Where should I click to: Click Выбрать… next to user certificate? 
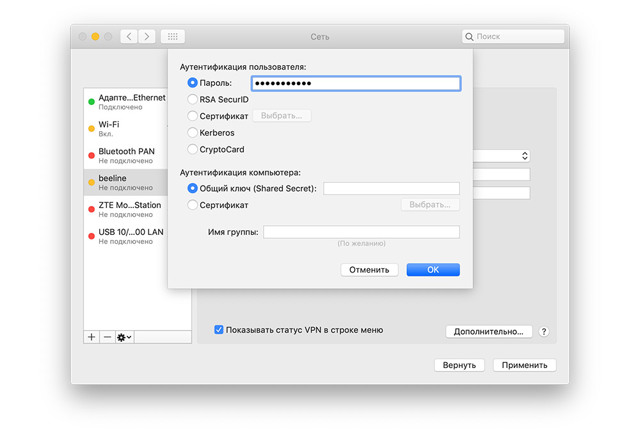click(x=282, y=116)
